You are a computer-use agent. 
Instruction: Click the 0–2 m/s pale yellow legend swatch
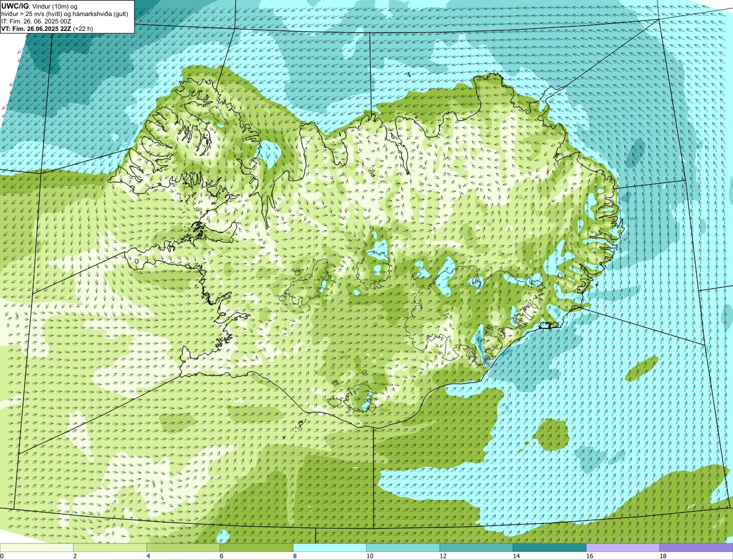[x=37, y=548]
